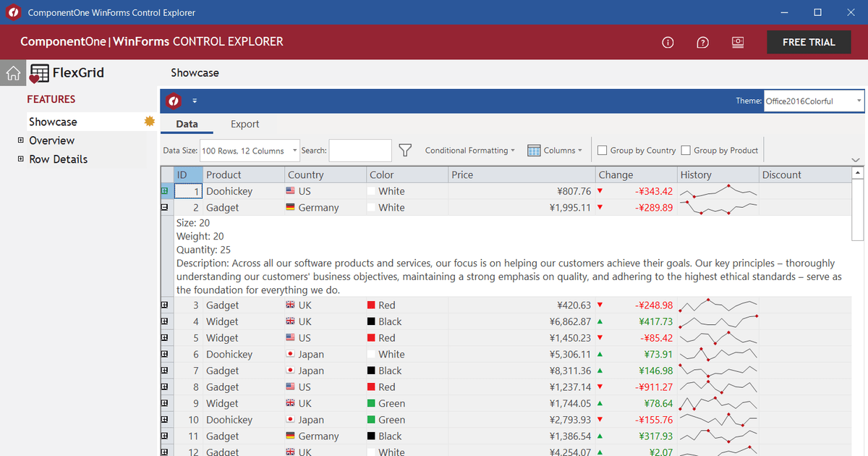Expand the Row Details tree node
The image size is (868, 456).
(x=21, y=159)
